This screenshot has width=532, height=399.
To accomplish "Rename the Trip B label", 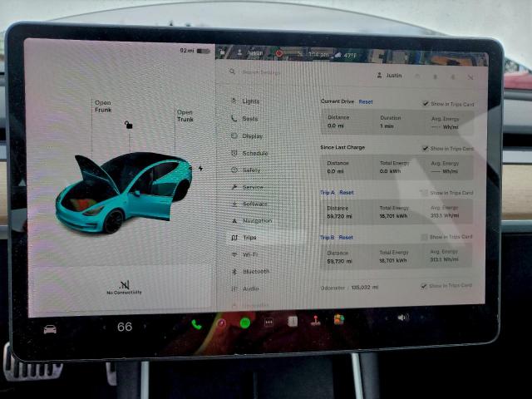I will tap(327, 238).
